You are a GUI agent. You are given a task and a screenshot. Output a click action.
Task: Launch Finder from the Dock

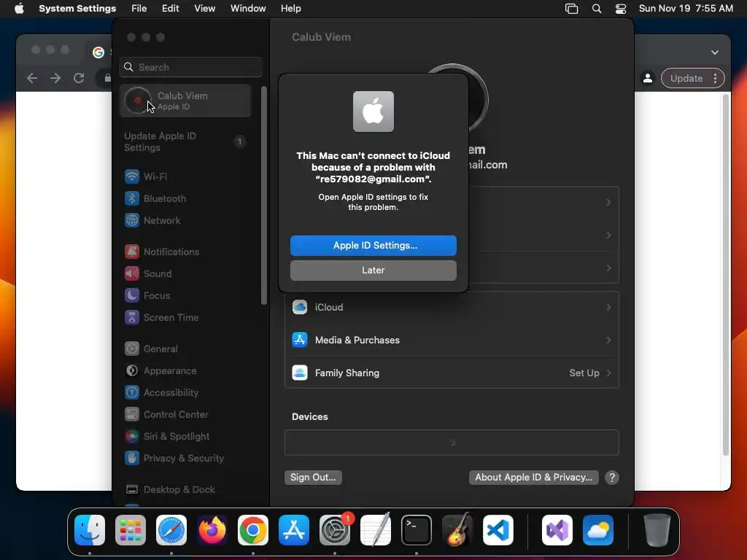pyautogui.click(x=90, y=530)
